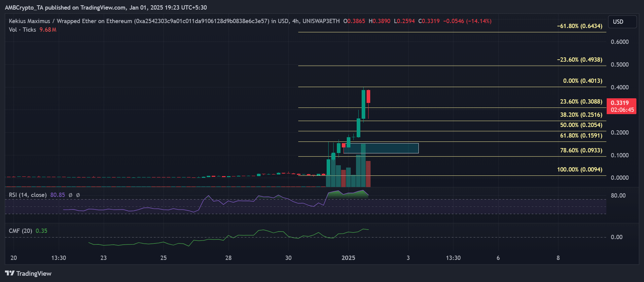Select the latest red candlestick
The image size is (644, 282).
click(x=368, y=96)
